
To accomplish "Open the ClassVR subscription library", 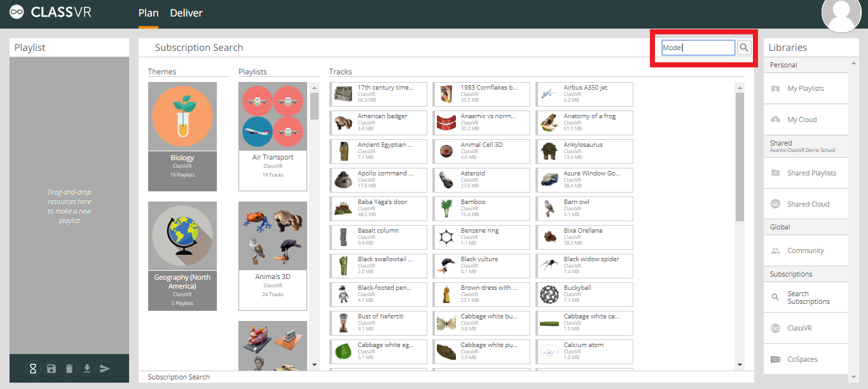I will pyautogui.click(x=806, y=328).
